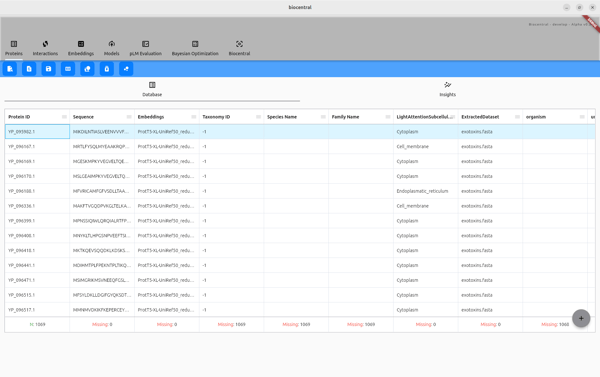Open the Insights view icon
This screenshot has height=377, width=600.
(x=447, y=85)
